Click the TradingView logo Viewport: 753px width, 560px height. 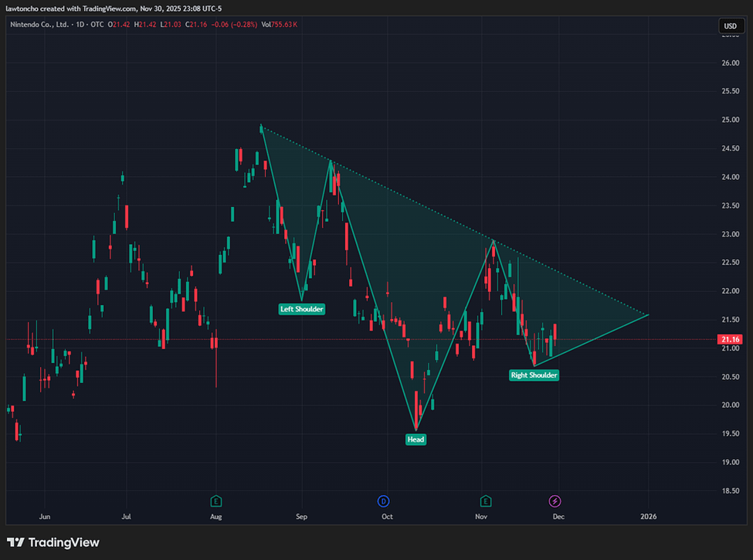[53, 542]
